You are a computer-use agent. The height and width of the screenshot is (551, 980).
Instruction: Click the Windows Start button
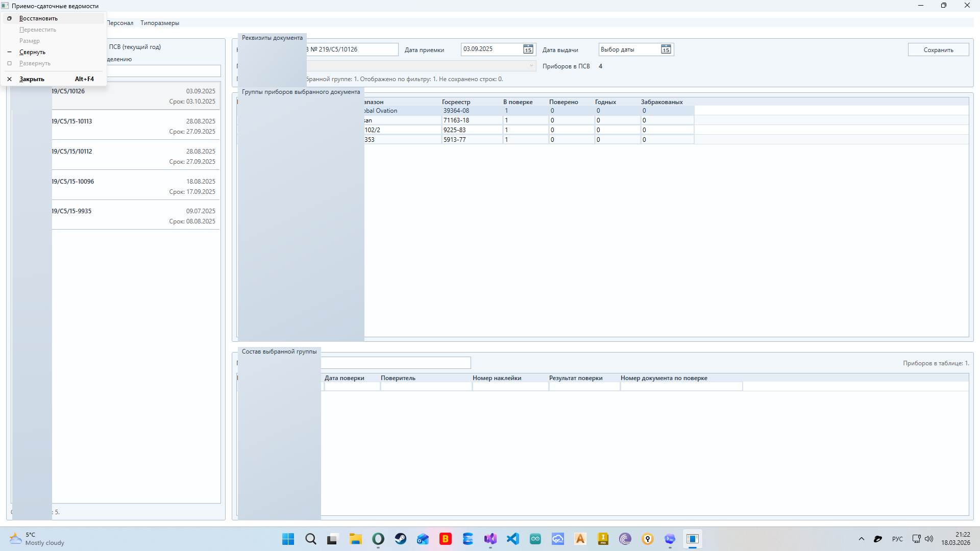[288, 539]
